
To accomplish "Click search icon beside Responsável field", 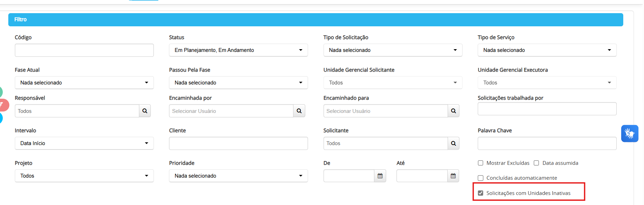I will [145, 111].
